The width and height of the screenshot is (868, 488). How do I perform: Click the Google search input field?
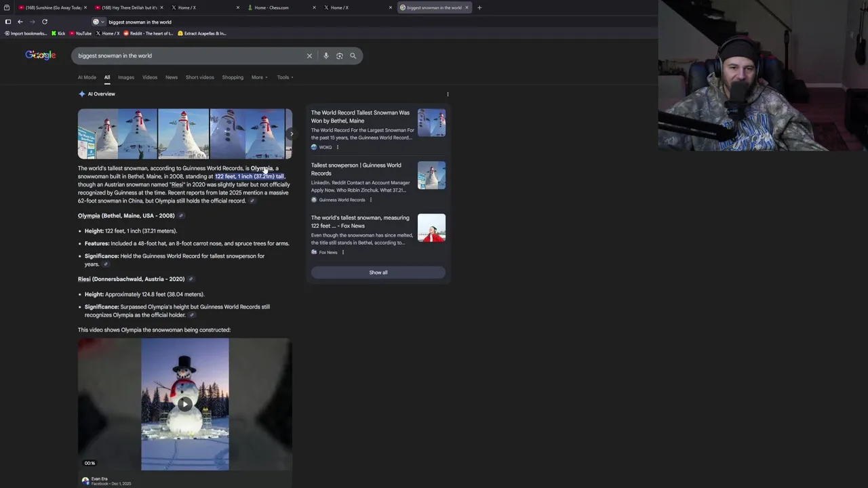coord(190,56)
